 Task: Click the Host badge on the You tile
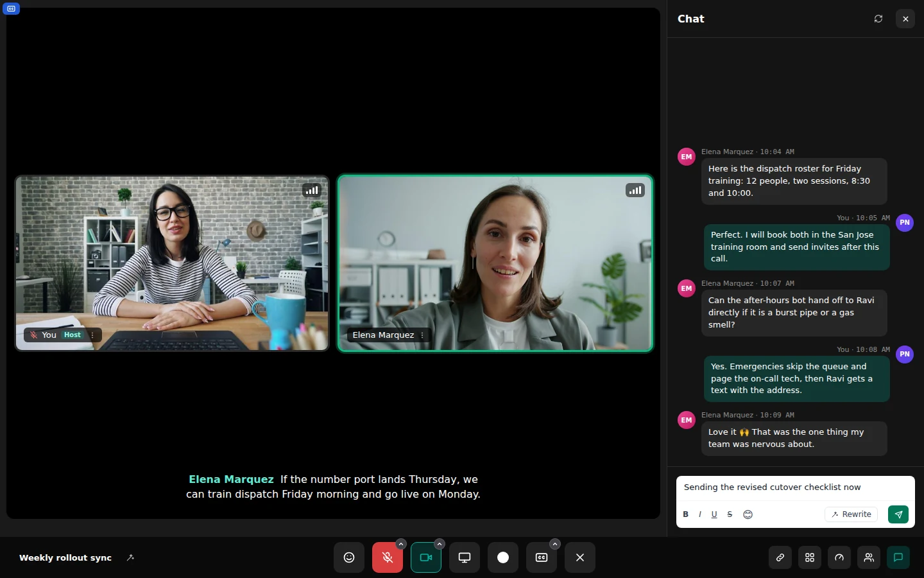73,335
